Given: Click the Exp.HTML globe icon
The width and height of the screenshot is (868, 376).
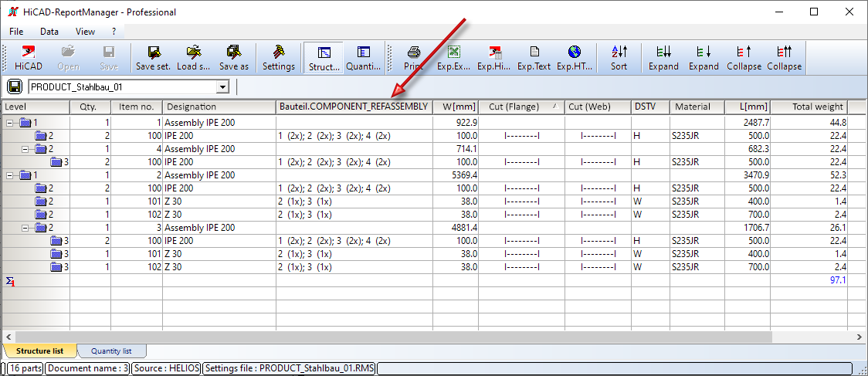Looking at the screenshot, I should tap(574, 58).
